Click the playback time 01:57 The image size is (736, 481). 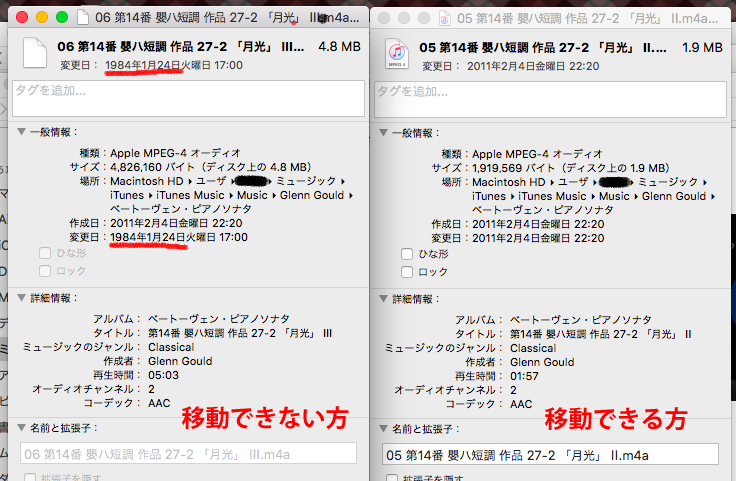(524, 376)
